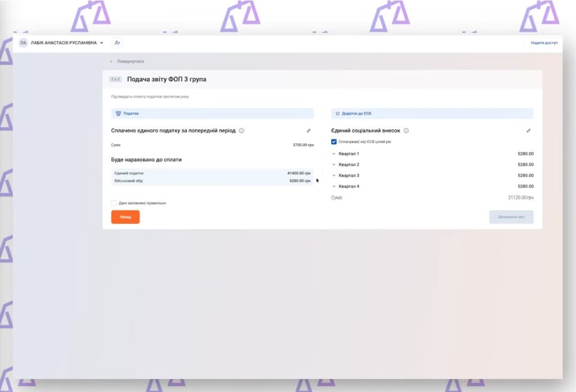Screen dimensions: 576x392
Task: Click the Податки section icon
Action: point(118,113)
